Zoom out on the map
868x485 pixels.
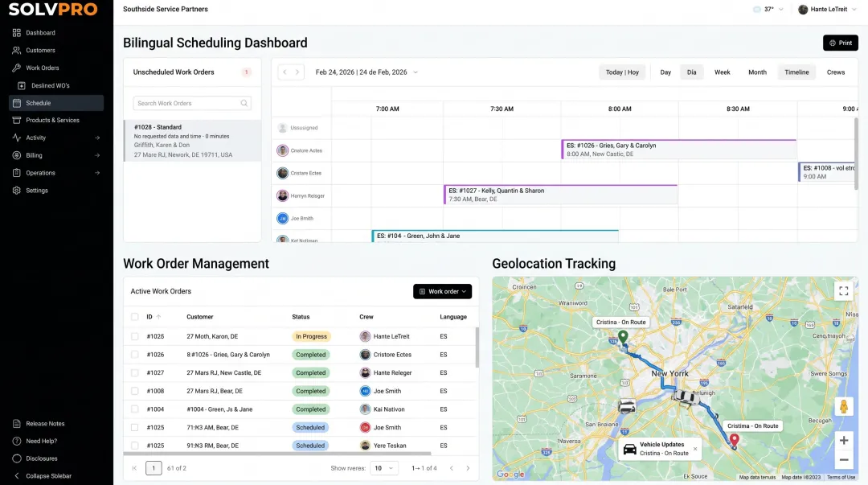pyautogui.click(x=844, y=460)
